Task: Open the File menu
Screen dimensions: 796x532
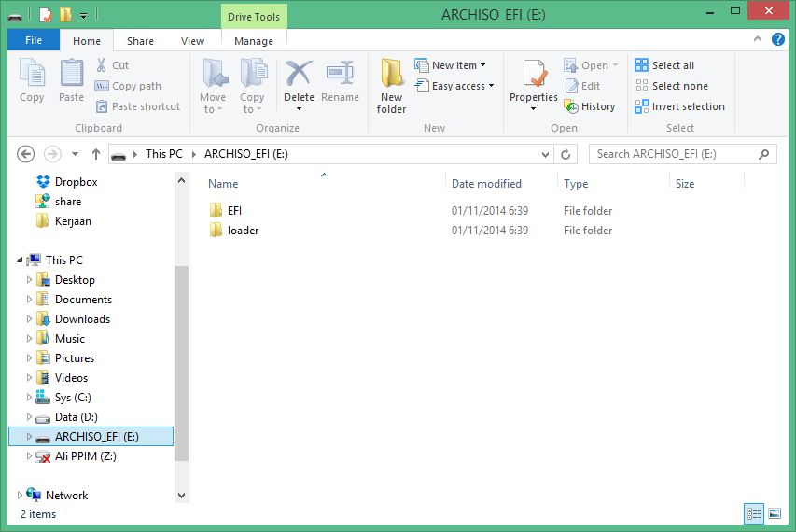Action: pyautogui.click(x=34, y=41)
